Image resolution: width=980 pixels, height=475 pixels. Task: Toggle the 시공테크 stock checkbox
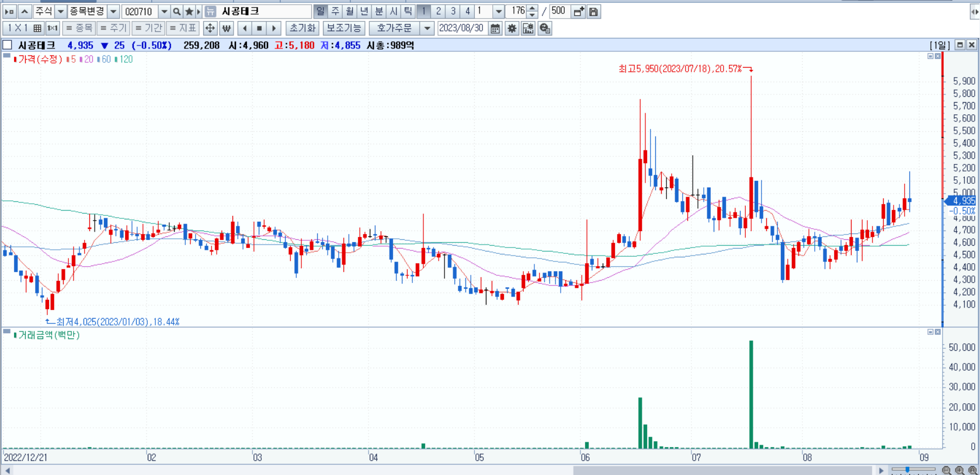click(x=8, y=45)
